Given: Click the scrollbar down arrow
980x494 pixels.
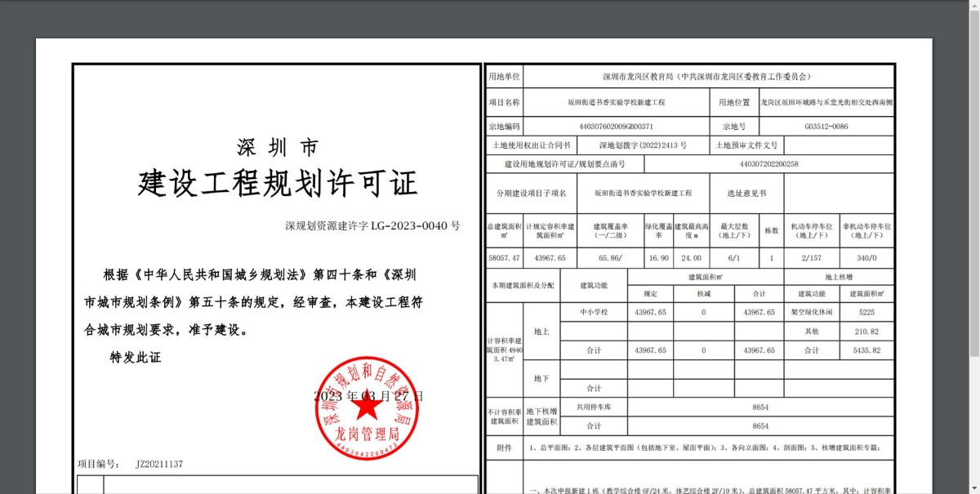Looking at the screenshot, I should (974, 488).
